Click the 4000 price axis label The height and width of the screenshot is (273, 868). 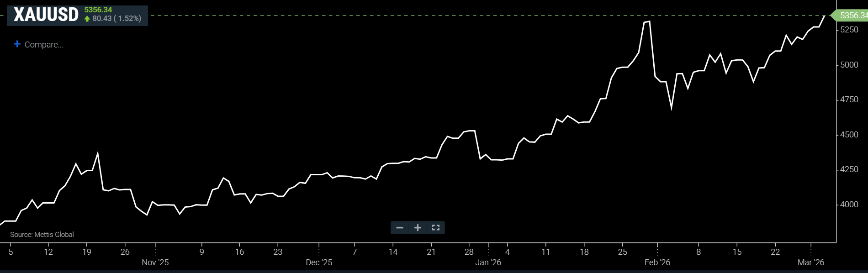pos(849,205)
